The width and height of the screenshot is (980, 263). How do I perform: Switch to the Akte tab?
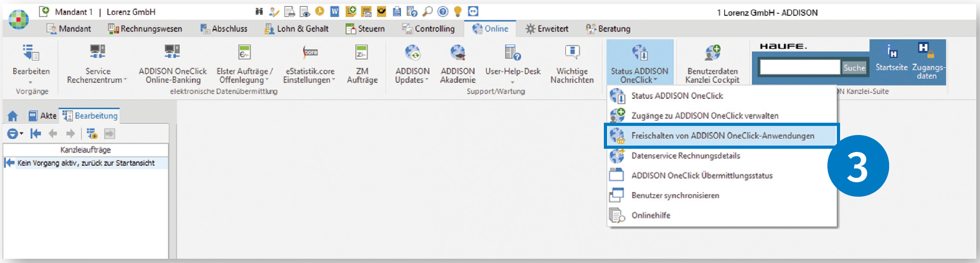(x=42, y=116)
